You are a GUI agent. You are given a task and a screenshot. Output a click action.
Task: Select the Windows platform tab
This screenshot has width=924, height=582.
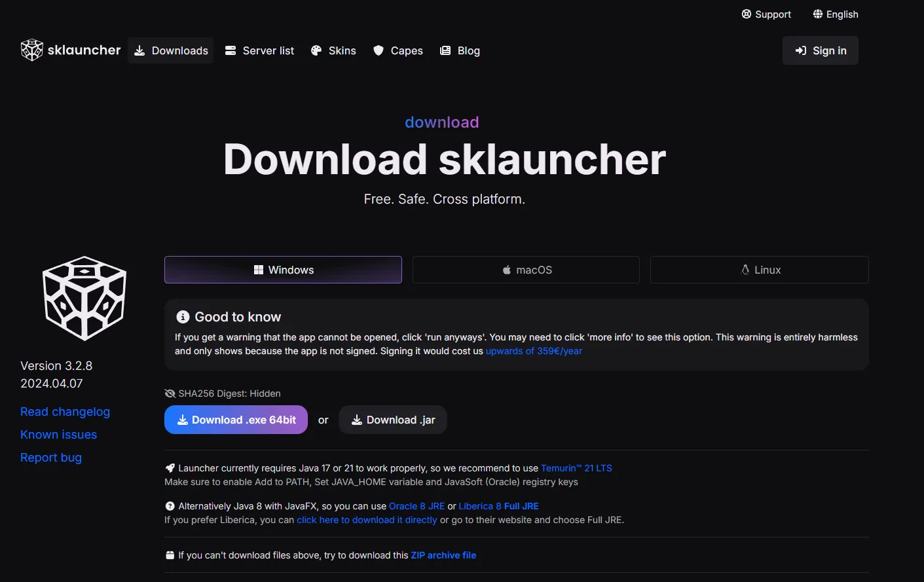[x=283, y=270]
